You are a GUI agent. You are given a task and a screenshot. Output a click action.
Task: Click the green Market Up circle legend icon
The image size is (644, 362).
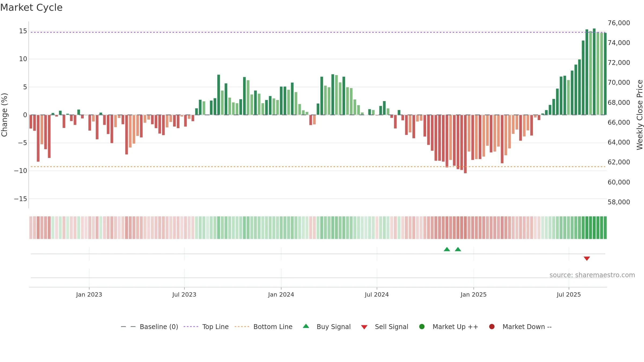point(422,327)
